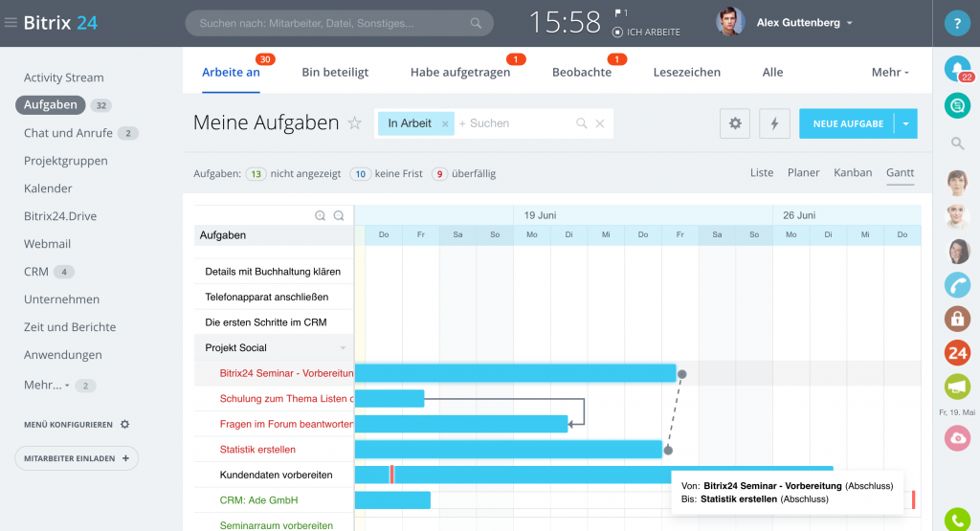This screenshot has height=531, width=980.
Task: Click the brown lock icon in sidebar
Action: coord(957,319)
